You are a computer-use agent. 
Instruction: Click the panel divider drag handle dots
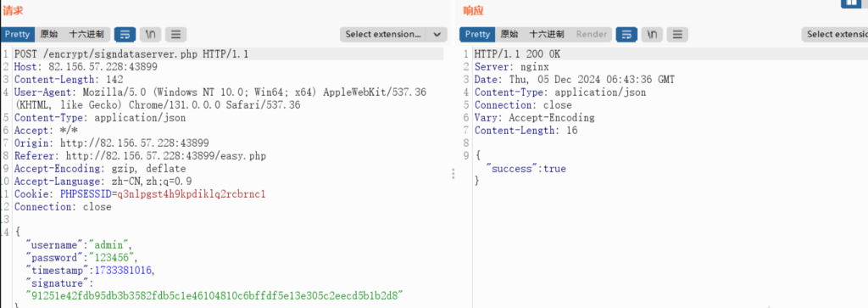tap(453, 174)
